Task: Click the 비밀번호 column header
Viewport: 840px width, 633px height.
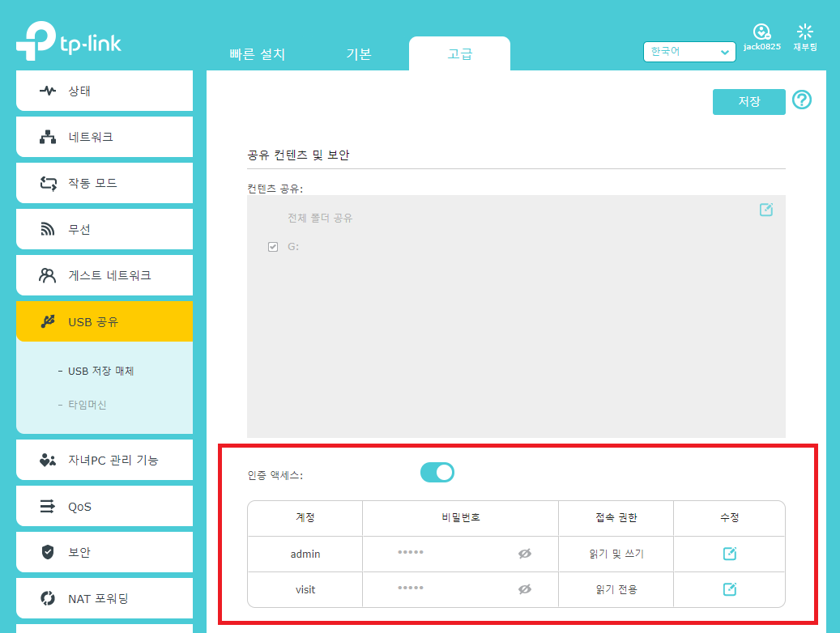Action: (461, 517)
